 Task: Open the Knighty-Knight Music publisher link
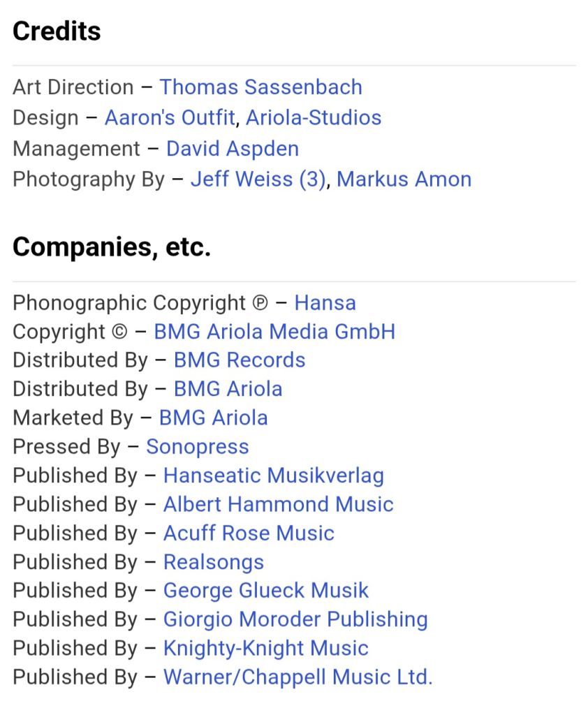265,648
